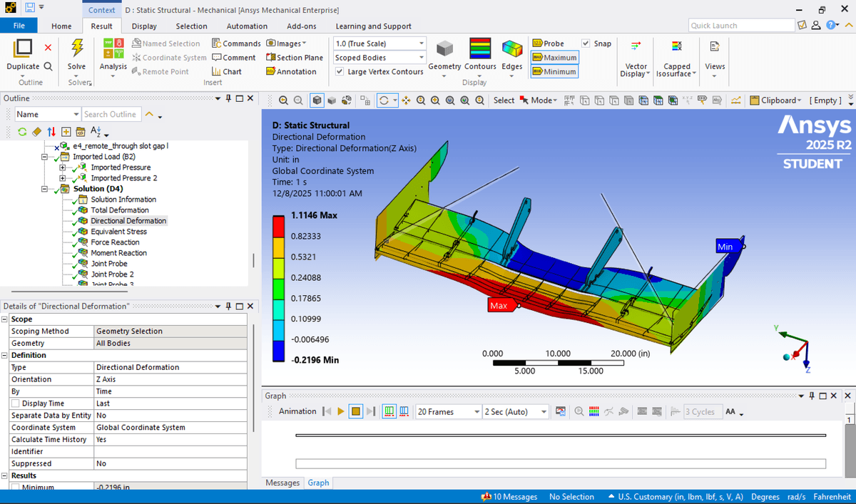Switch to the Display ribbon tab
This screenshot has height=504, width=856.
(144, 26)
